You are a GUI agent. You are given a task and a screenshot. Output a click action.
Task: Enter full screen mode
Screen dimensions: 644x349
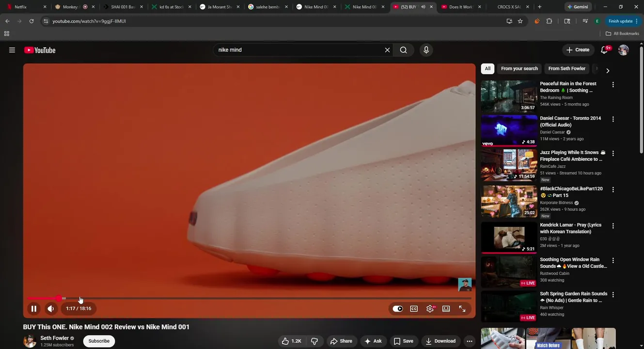[x=462, y=309]
